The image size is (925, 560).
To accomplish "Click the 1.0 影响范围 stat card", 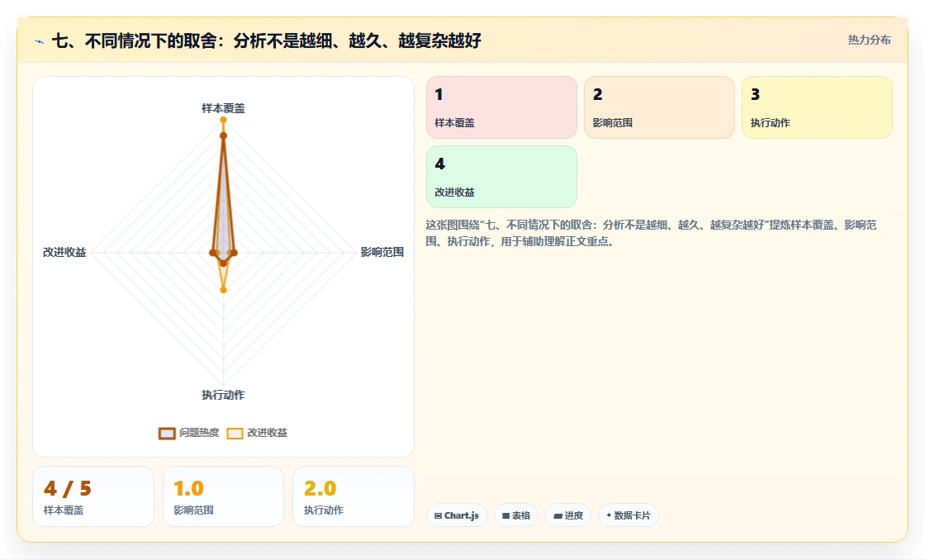I will tap(223, 496).
